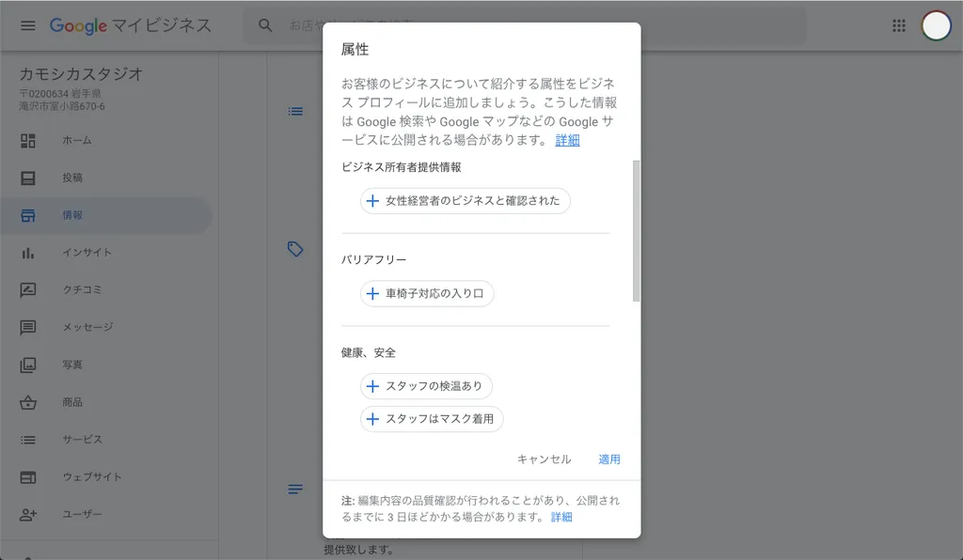The height and width of the screenshot is (560, 963).
Task: Open 詳細 link in attributes description
Action: 567,140
